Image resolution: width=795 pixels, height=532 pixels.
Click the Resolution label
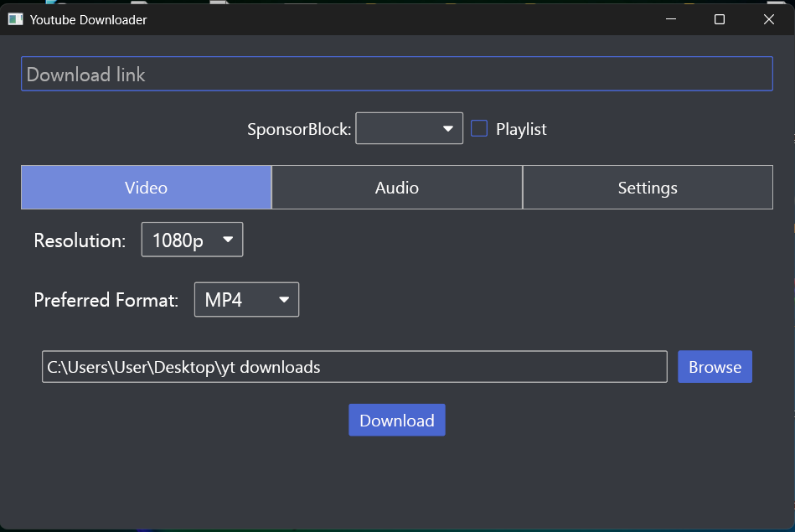80,240
